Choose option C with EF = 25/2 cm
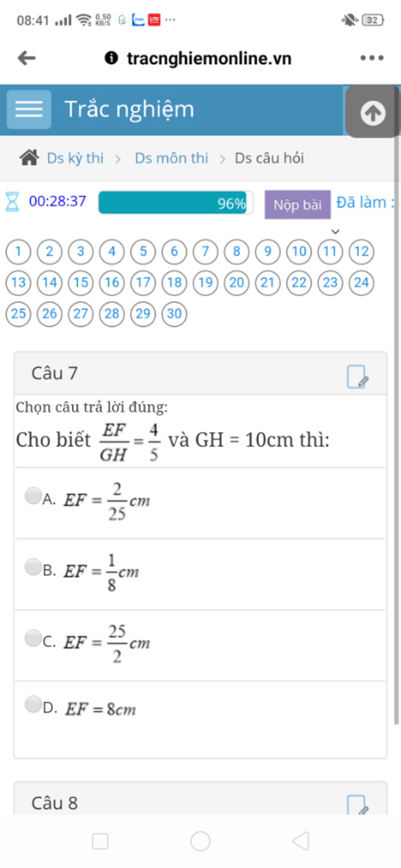 (x=33, y=638)
